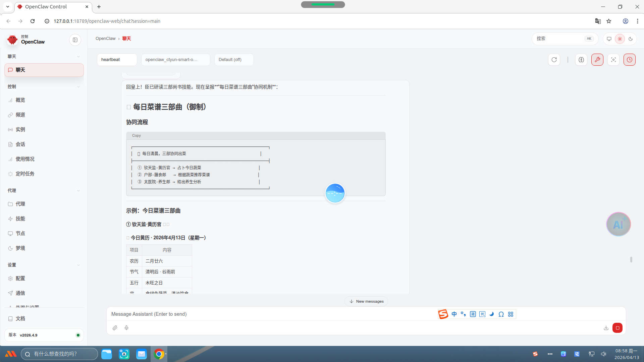The image size is (644, 362).
Task: Open Sogou toolbox grid icon
Action: point(511,314)
